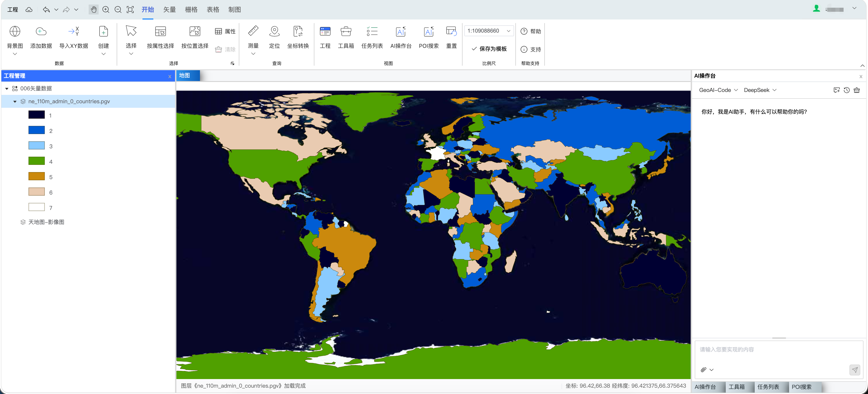
Task: Open the DeepSeek model dropdown
Action: coord(760,90)
